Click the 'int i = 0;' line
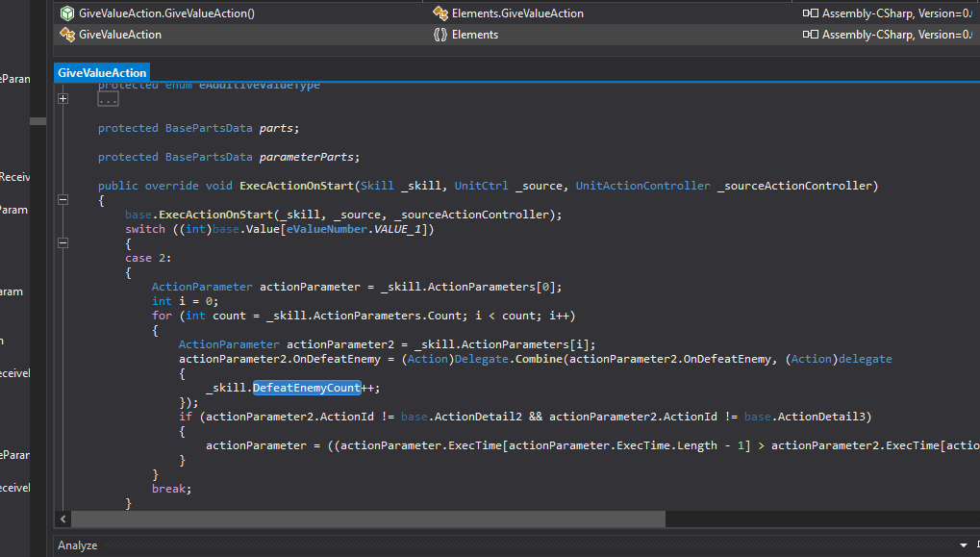The height and width of the screenshot is (557, 980). (x=185, y=301)
